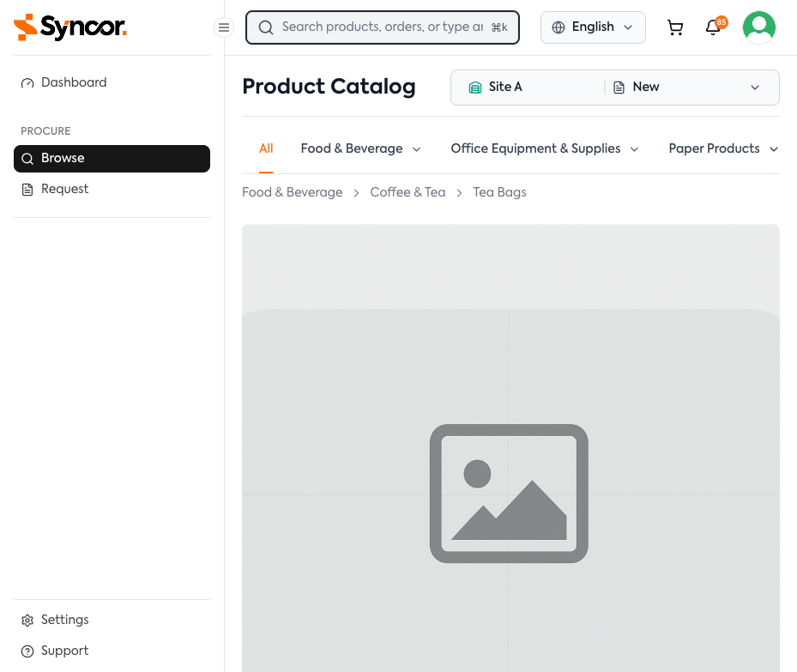Open the English language dropdown

click(x=593, y=27)
